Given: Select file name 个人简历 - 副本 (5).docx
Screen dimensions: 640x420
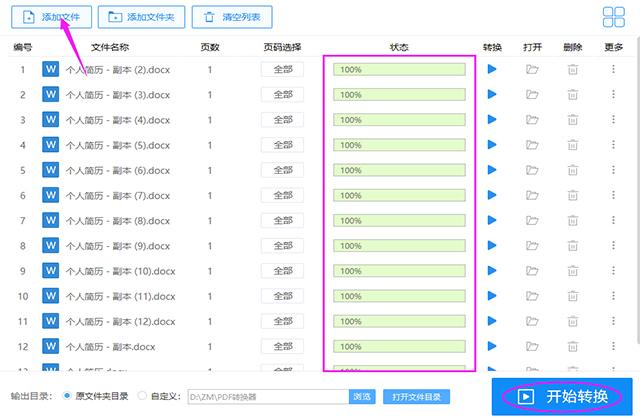Looking at the screenshot, I should pyautogui.click(x=118, y=145).
